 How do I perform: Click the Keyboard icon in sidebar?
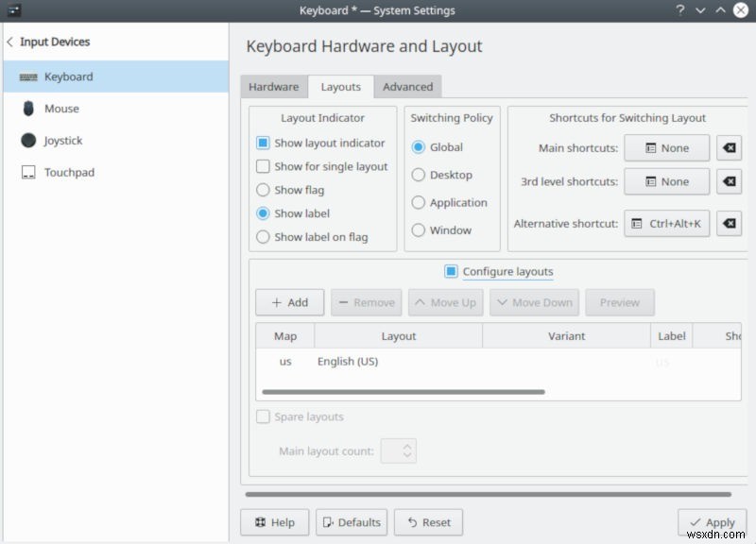(28, 77)
